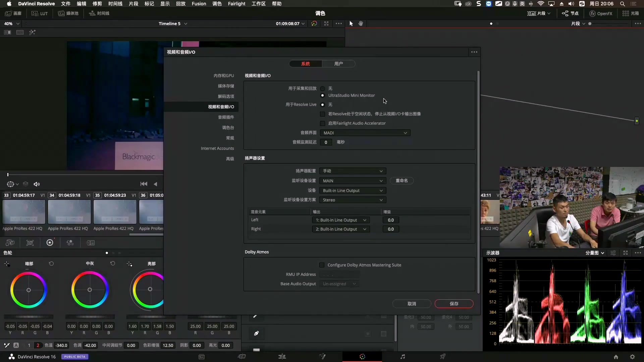This screenshot has height=362, width=644.
Task: Click the bypass color grades icon above the viewer
Action: pos(314,23)
